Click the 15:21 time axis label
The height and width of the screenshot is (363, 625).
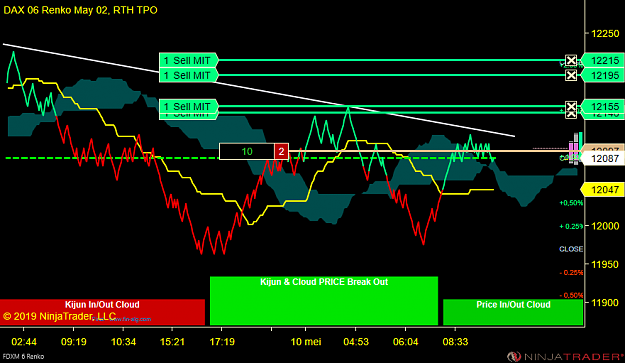point(172,342)
